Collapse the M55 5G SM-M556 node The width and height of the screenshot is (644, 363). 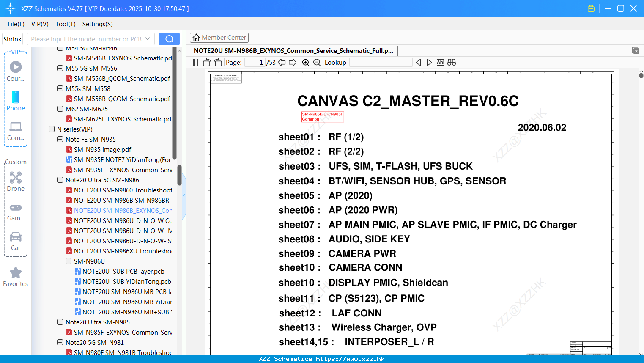tap(60, 68)
